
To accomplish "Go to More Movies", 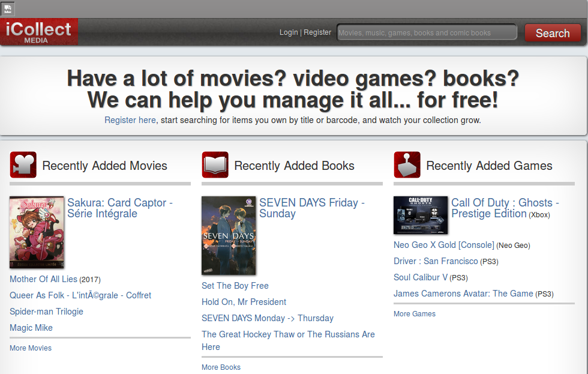I will click(x=31, y=348).
